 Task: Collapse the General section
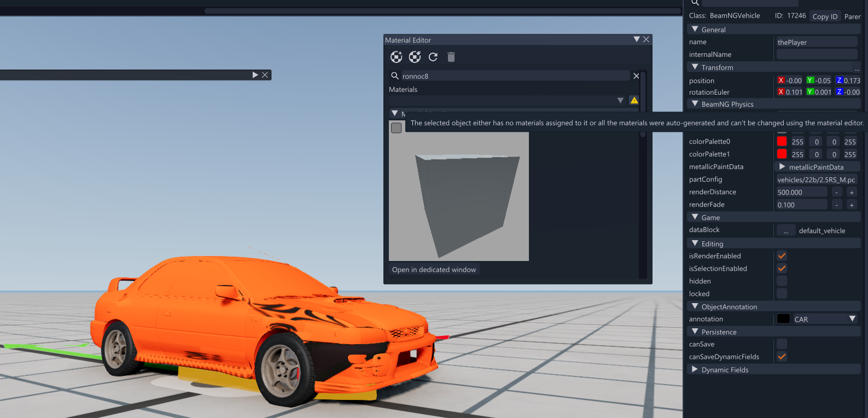(x=695, y=29)
